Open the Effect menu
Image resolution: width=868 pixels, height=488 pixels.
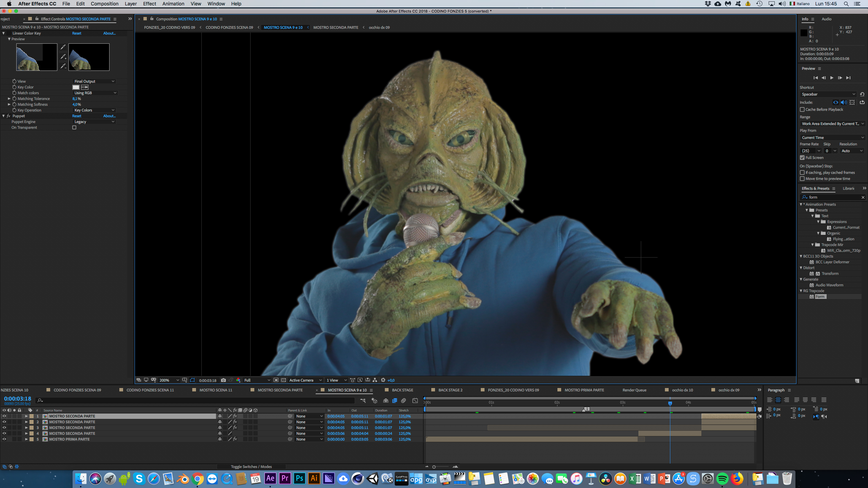(150, 4)
